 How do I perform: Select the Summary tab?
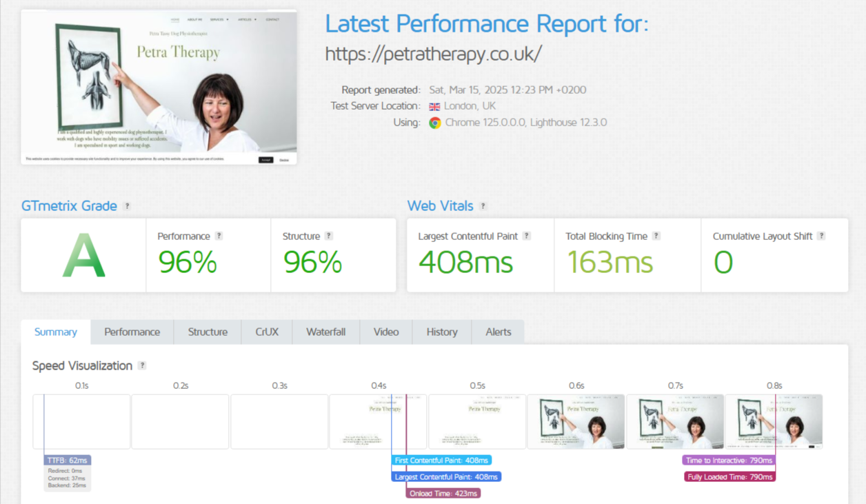click(x=56, y=332)
